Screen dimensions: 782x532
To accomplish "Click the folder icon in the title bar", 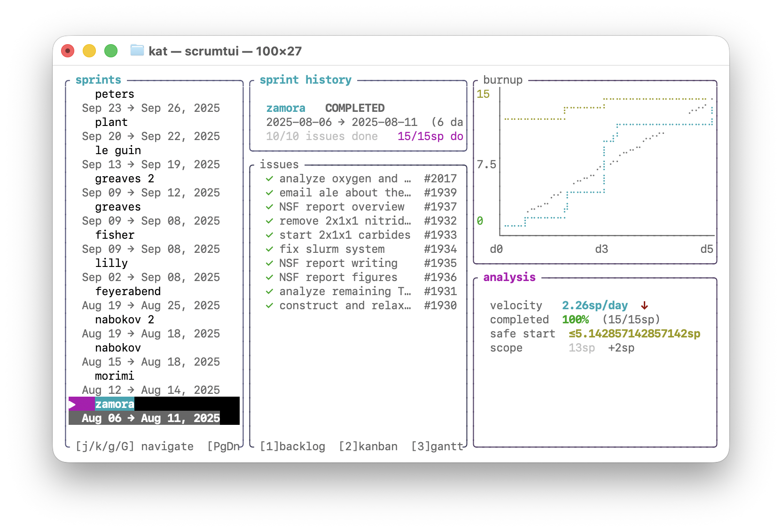I will coord(137,50).
